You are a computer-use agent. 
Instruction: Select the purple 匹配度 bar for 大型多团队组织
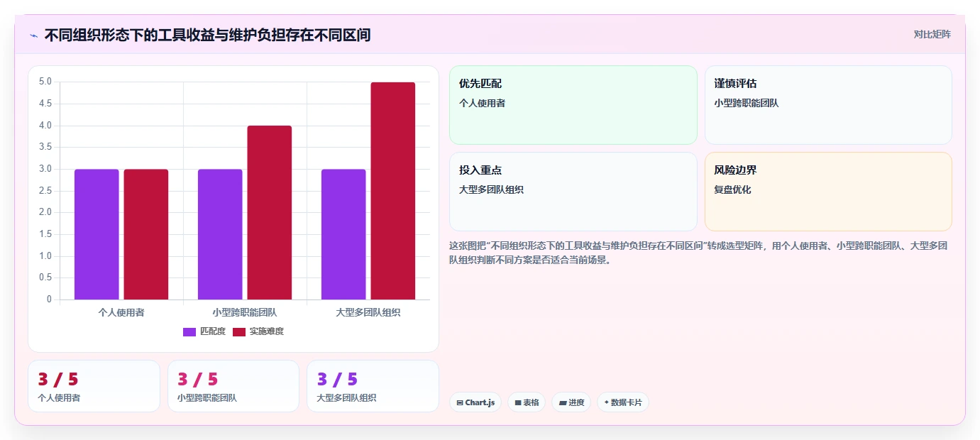[343, 234]
